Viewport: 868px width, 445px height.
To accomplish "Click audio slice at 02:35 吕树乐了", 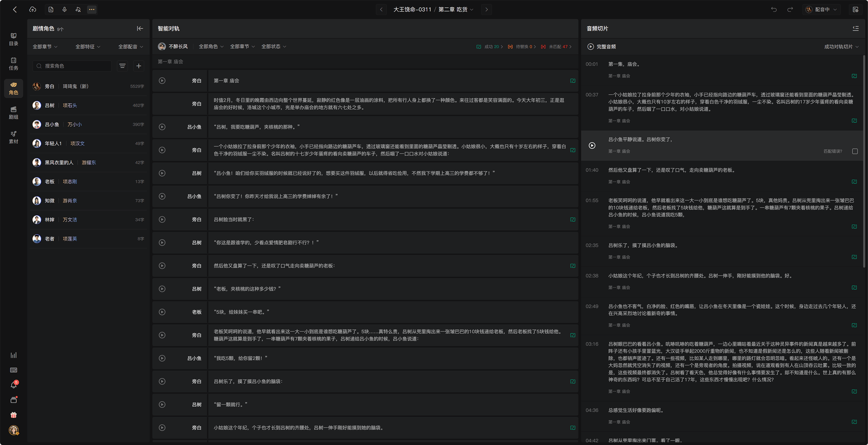I will (x=722, y=251).
